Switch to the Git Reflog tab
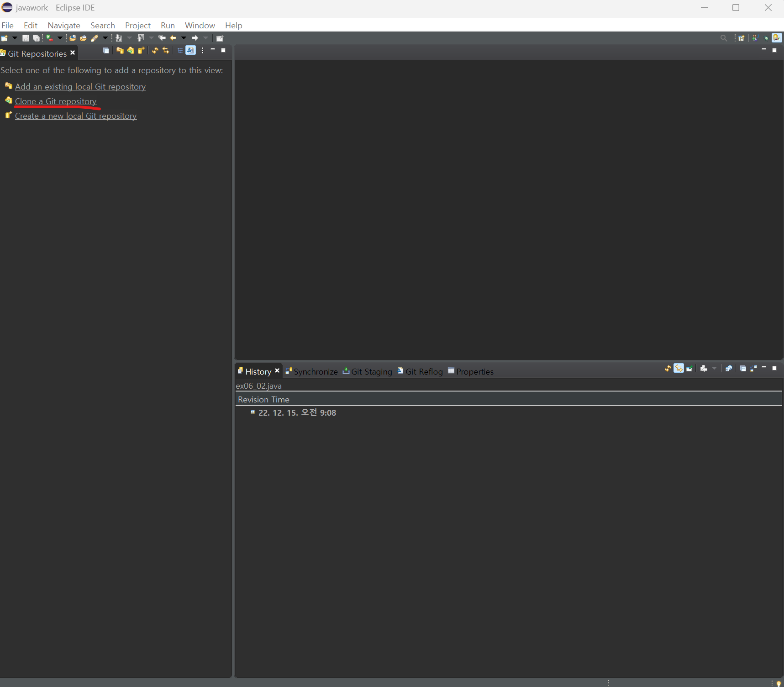 pos(421,371)
